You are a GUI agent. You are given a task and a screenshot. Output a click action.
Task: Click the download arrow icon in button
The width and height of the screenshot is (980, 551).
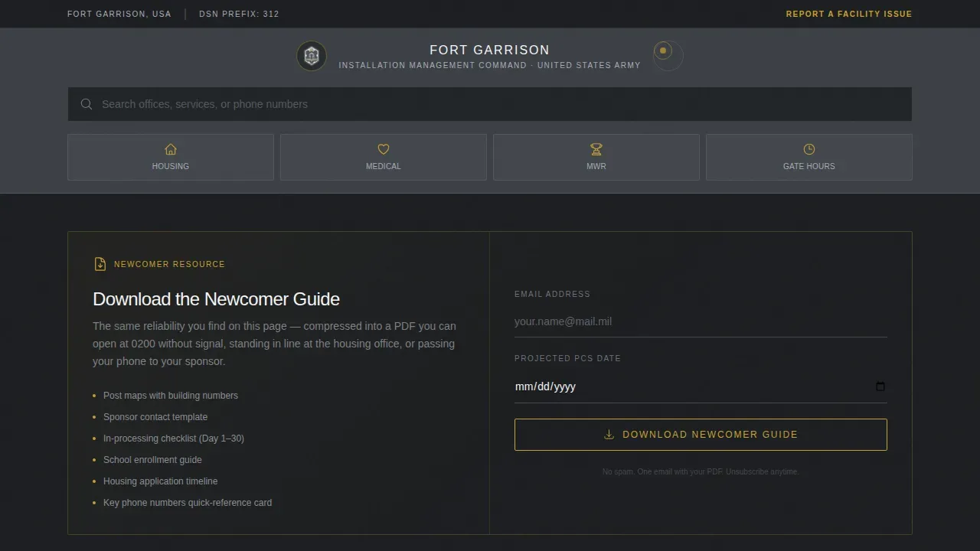coord(609,435)
